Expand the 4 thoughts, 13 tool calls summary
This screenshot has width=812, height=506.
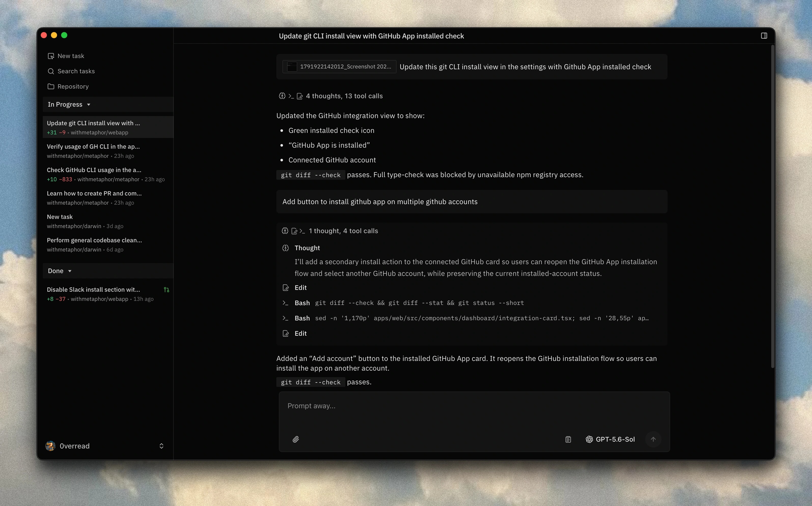point(331,96)
